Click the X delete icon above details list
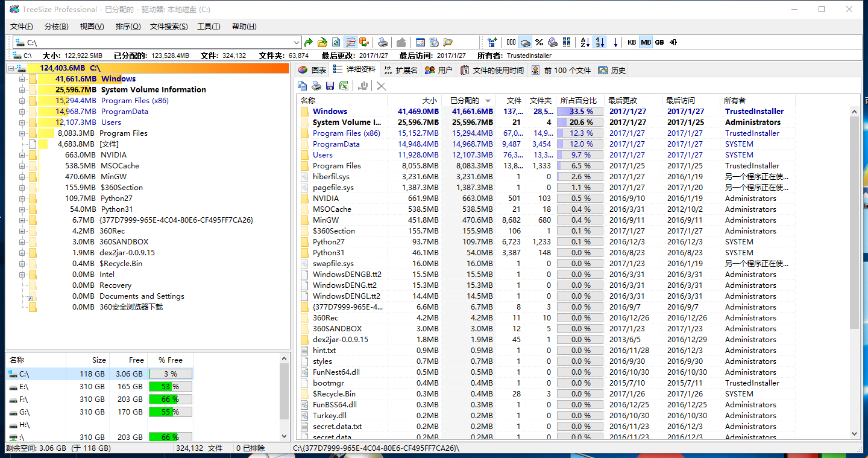The height and width of the screenshot is (458, 868). pos(381,86)
